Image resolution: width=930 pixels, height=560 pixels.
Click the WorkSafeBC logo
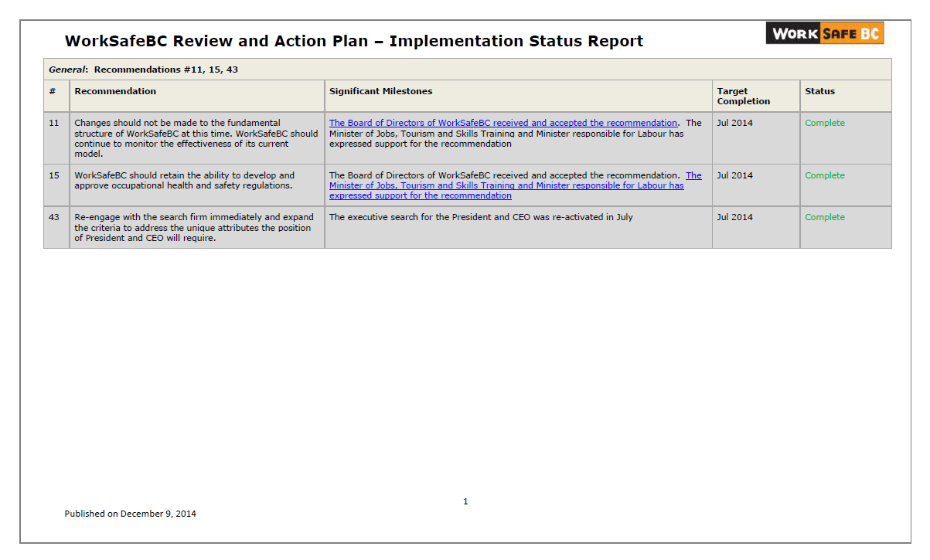click(824, 33)
